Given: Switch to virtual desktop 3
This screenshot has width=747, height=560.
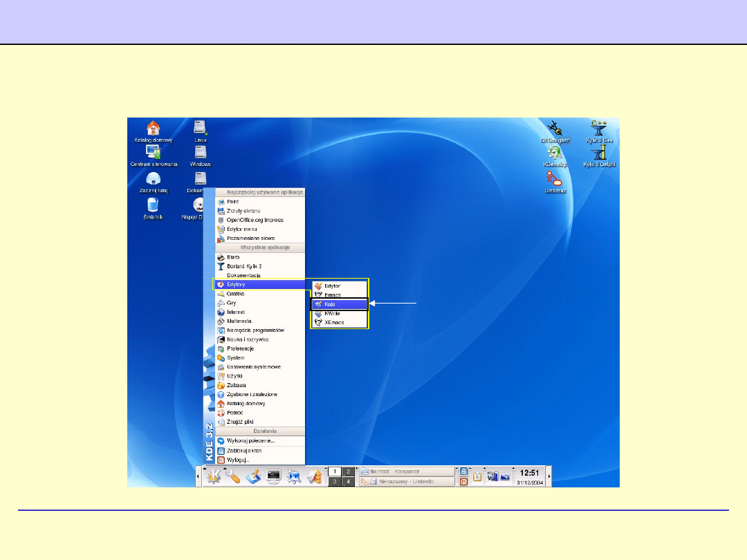Looking at the screenshot, I should (x=334, y=482).
